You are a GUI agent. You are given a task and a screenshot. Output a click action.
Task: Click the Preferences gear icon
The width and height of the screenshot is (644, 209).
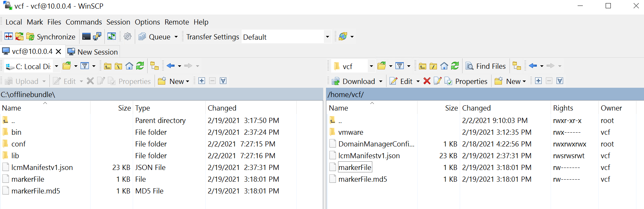[x=128, y=37]
